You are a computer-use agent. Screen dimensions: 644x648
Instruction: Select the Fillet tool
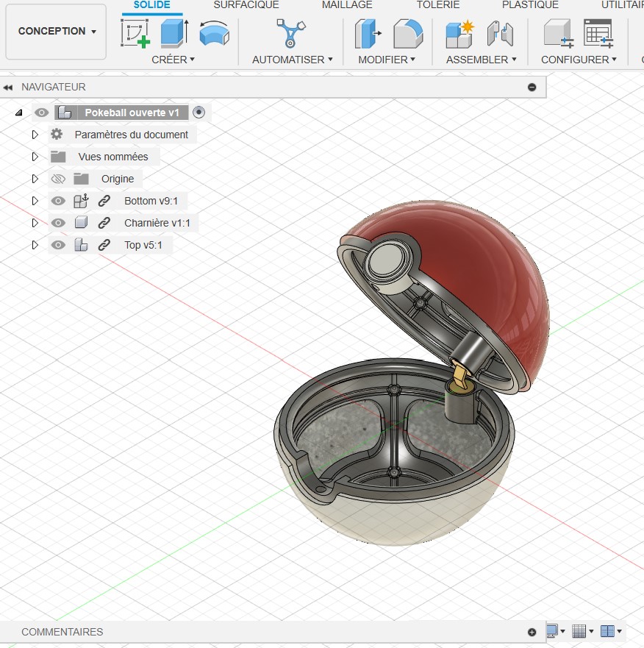pyautogui.click(x=407, y=34)
